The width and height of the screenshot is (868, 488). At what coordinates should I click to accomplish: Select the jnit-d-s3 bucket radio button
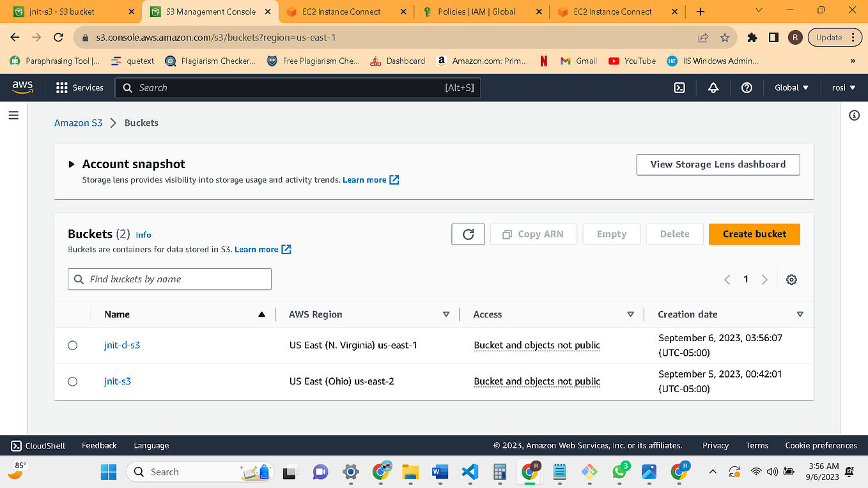point(72,345)
